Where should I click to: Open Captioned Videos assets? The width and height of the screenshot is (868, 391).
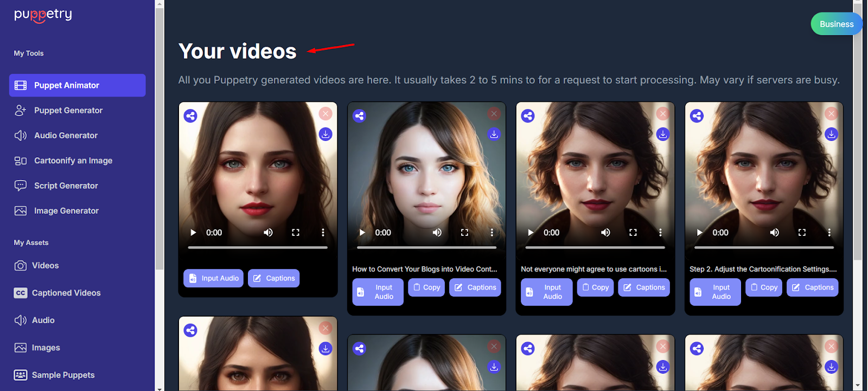point(66,293)
